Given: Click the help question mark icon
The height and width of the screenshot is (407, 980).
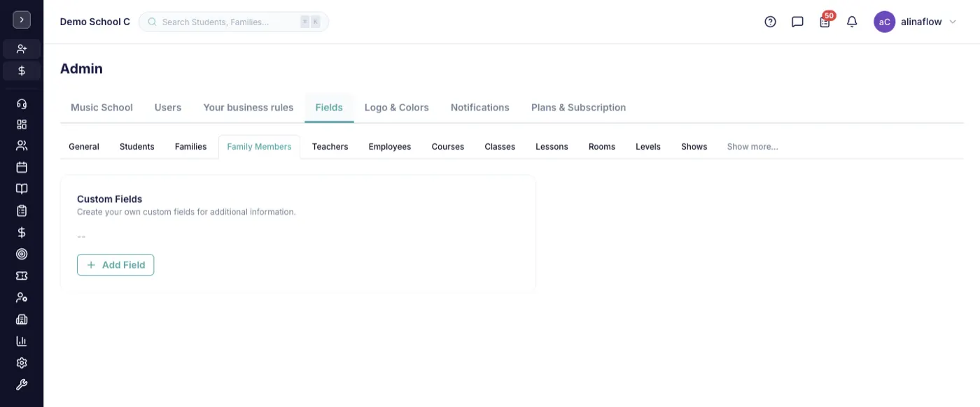Looking at the screenshot, I should pos(770,22).
